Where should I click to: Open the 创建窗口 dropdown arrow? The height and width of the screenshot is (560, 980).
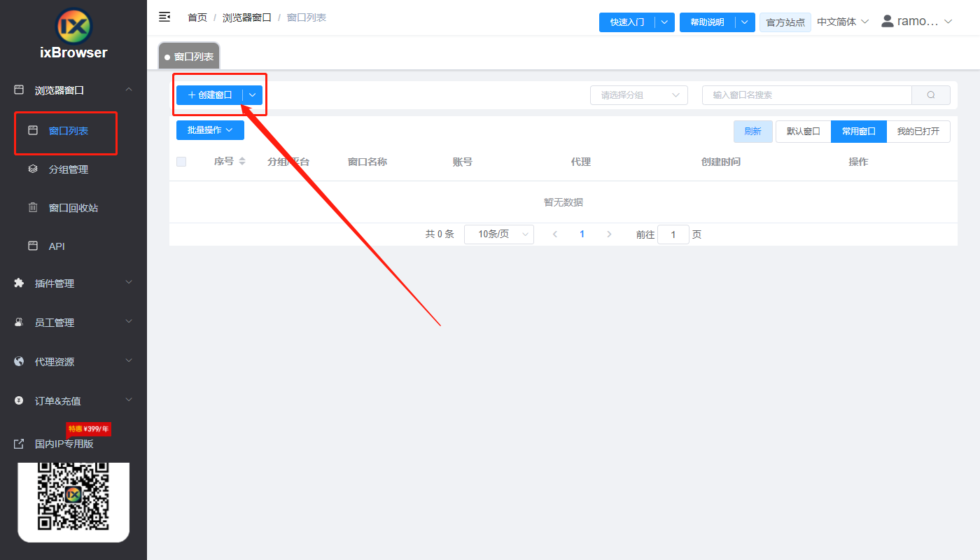pos(252,94)
